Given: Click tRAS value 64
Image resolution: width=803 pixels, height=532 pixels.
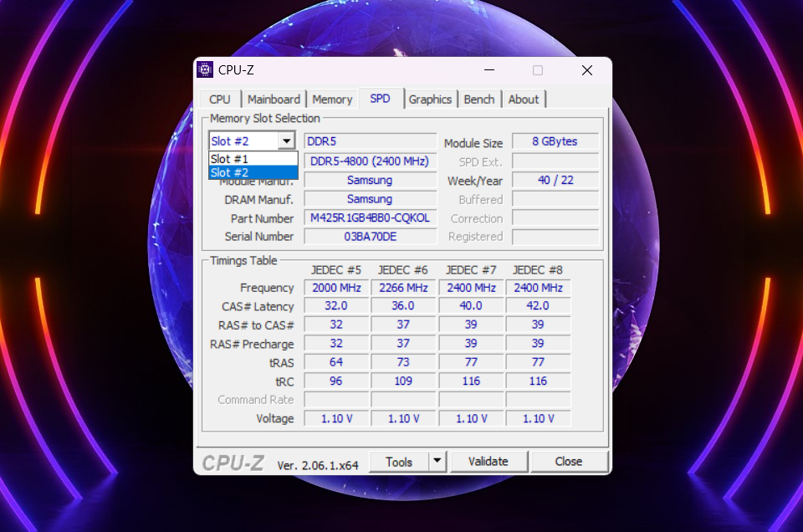Looking at the screenshot, I should [336, 362].
